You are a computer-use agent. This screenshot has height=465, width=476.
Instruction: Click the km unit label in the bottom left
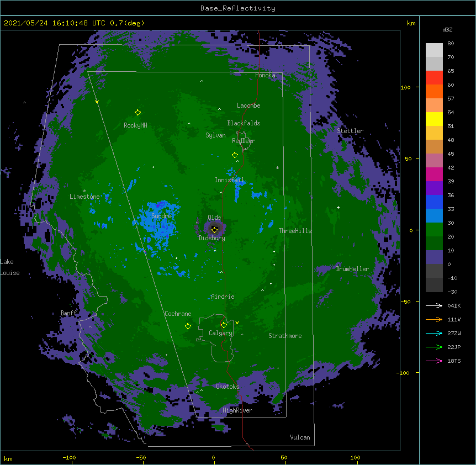pyautogui.click(x=8, y=459)
